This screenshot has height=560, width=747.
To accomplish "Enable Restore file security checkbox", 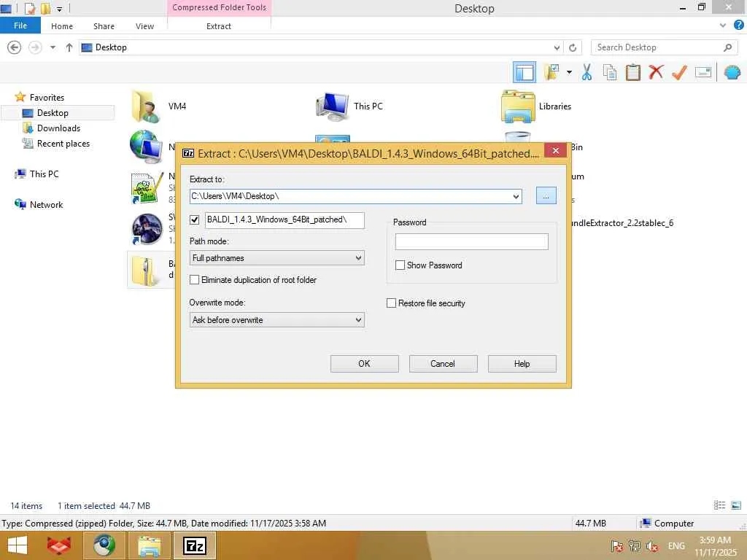I will point(391,303).
